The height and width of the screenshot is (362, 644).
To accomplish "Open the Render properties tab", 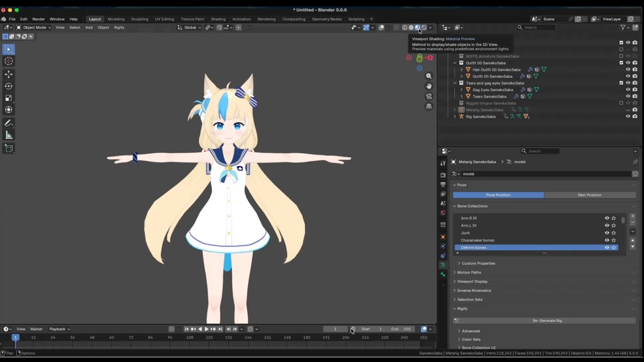I will (443, 175).
